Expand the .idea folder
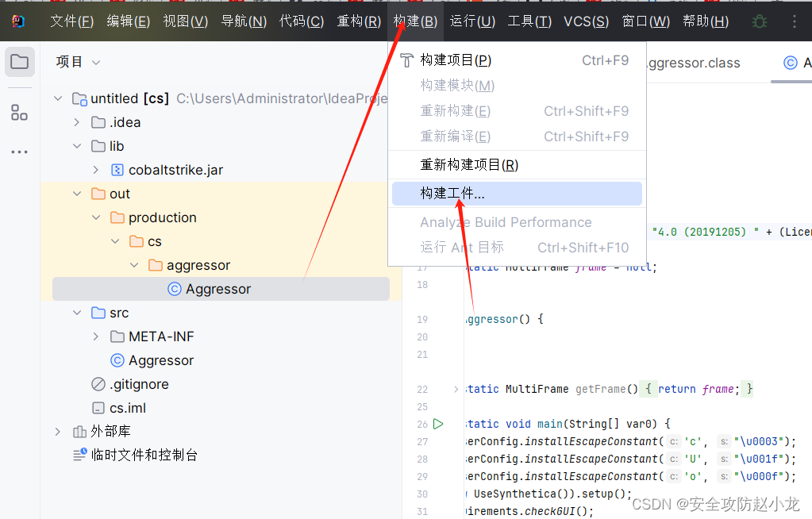The width and height of the screenshot is (812, 519). (x=77, y=122)
